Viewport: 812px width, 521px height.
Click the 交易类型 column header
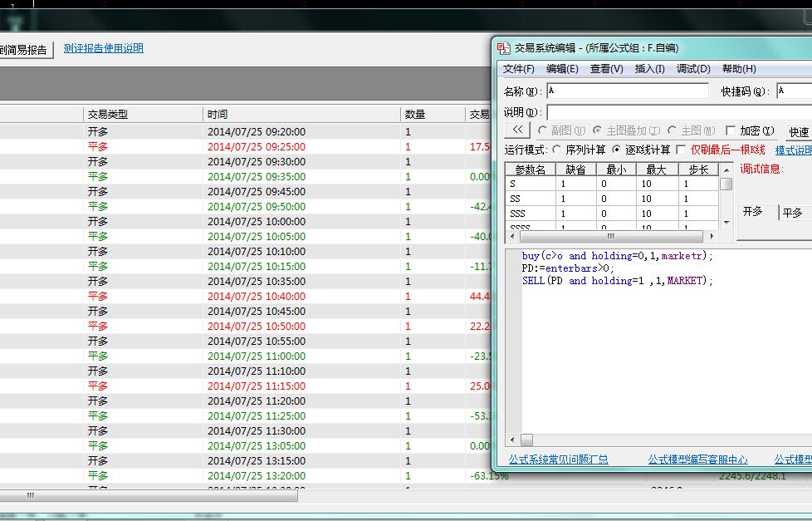click(x=143, y=114)
